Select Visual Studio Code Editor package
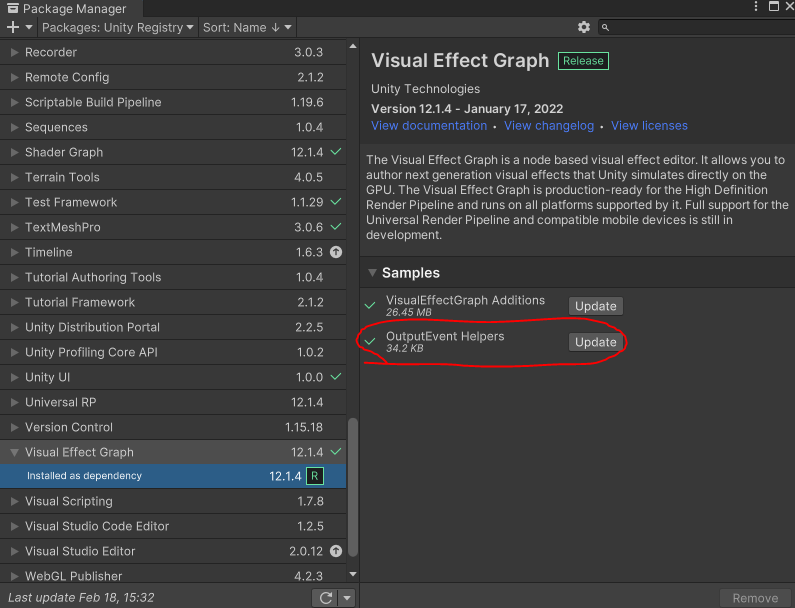The height and width of the screenshot is (608, 795). pos(173,526)
